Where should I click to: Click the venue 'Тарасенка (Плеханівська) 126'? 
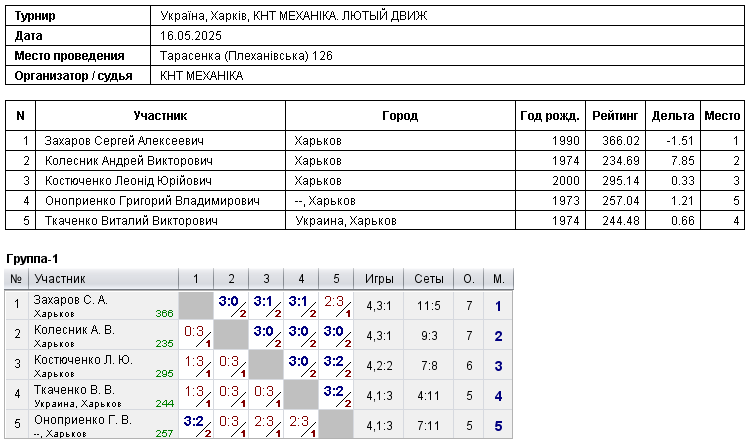[246, 56]
